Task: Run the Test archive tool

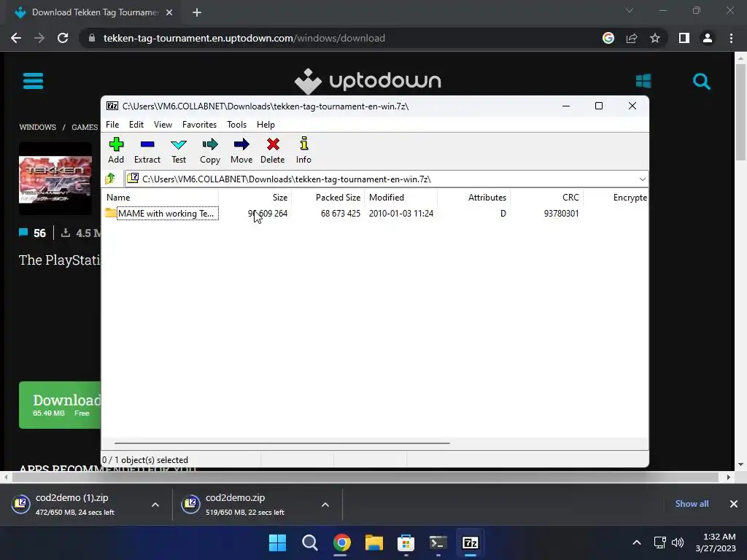Action: 179,150
